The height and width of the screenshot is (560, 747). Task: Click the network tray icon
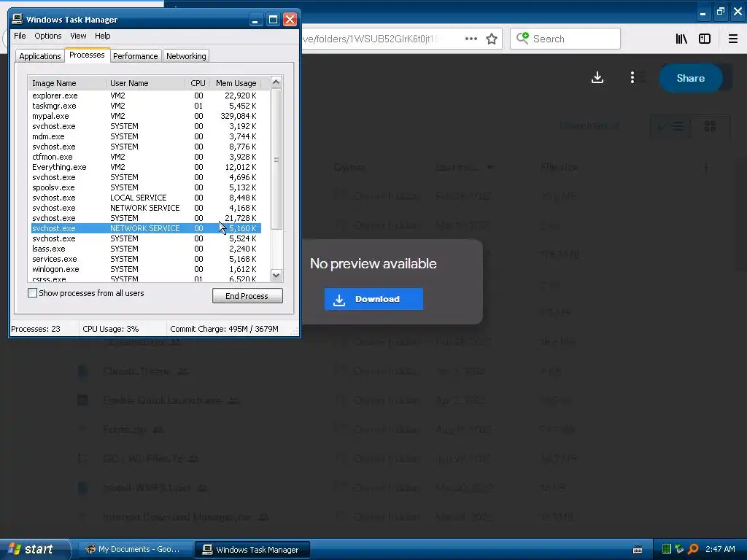(x=680, y=549)
